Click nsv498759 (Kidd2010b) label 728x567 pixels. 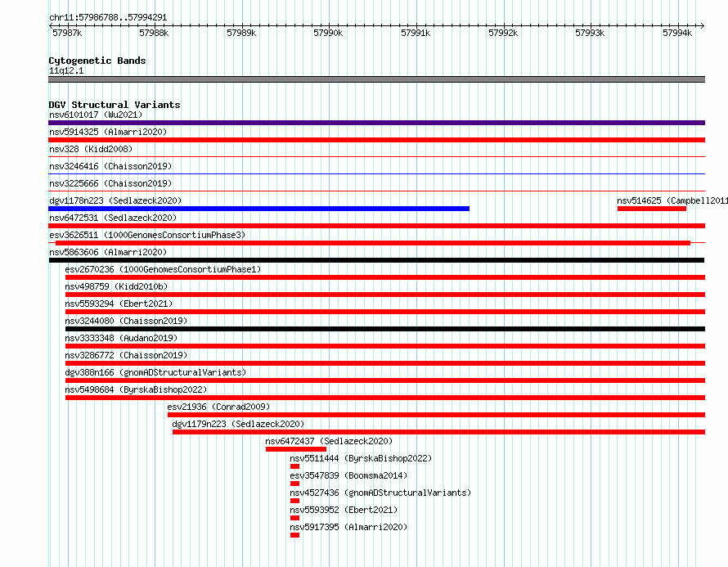pos(116,286)
